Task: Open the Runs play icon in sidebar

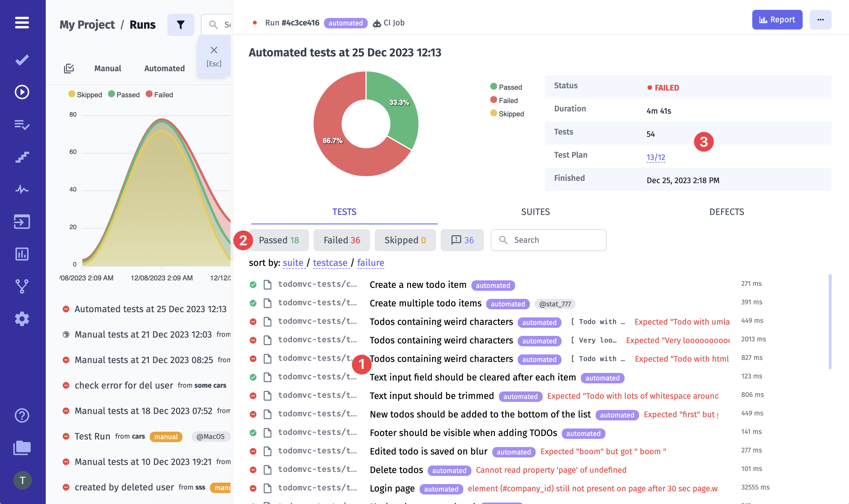Action: point(22,92)
